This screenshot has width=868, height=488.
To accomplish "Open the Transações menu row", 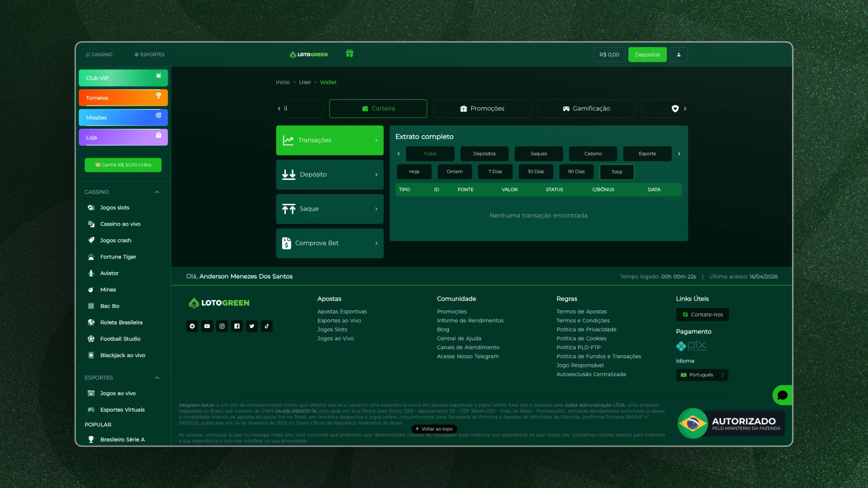I will tap(330, 140).
